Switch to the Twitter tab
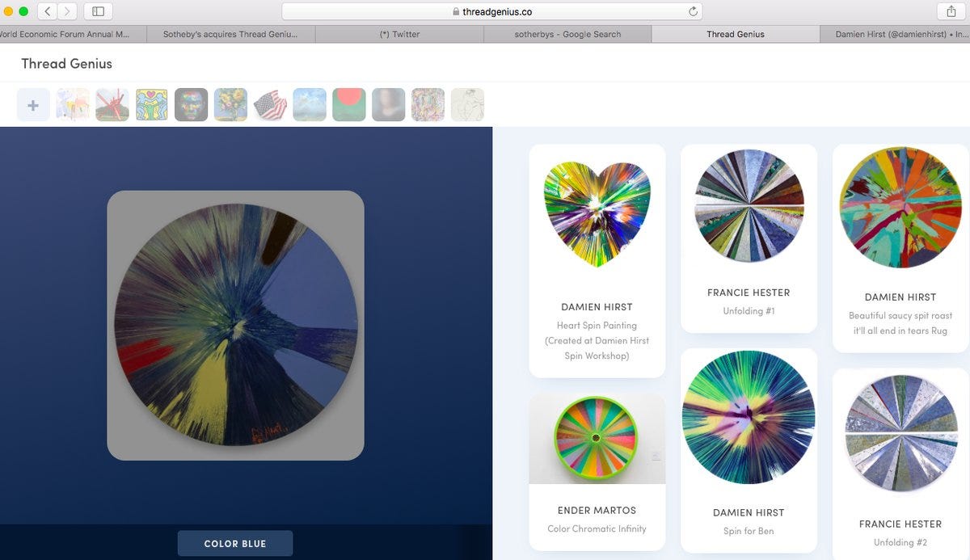This screenshot has height=560, width=970. tap(399, 34)
